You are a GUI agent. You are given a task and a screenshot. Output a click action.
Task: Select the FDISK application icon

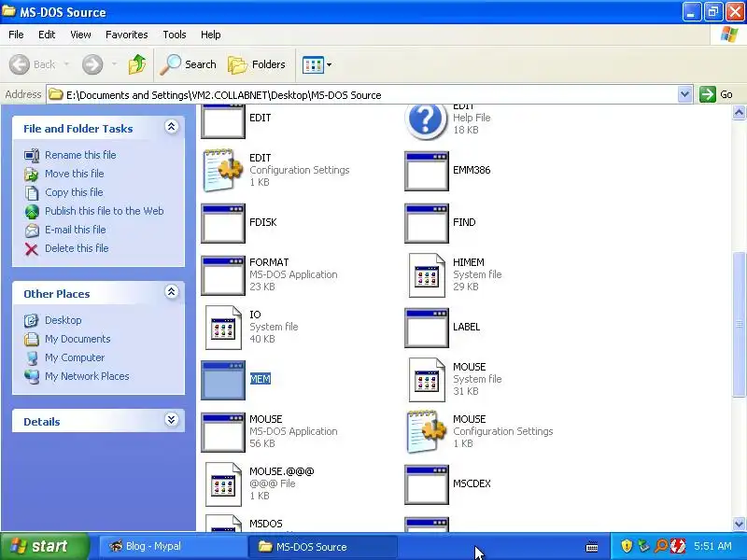[x=223, y=223]
